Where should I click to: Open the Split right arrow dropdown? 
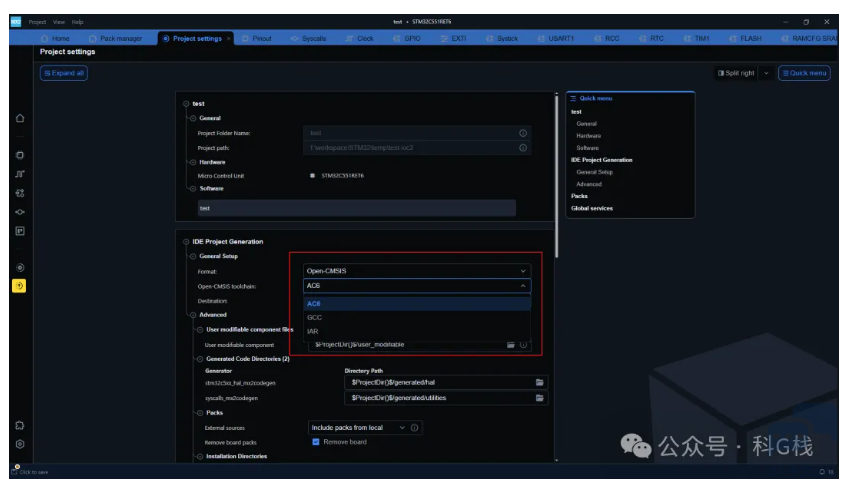[767, 73]
